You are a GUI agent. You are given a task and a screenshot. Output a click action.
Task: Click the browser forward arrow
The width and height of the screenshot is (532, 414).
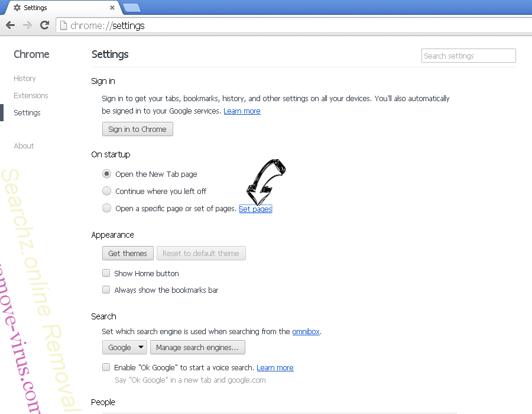point(27,25)
